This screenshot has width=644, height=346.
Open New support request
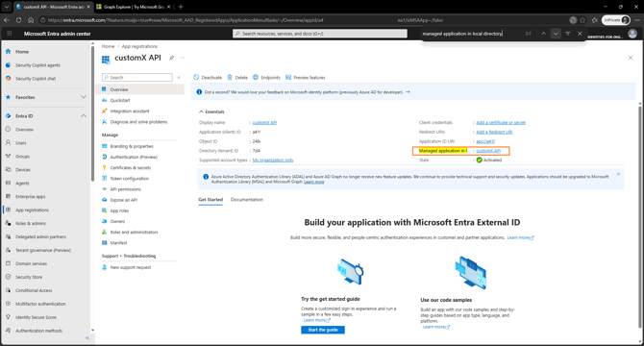(x=130, y=267)
